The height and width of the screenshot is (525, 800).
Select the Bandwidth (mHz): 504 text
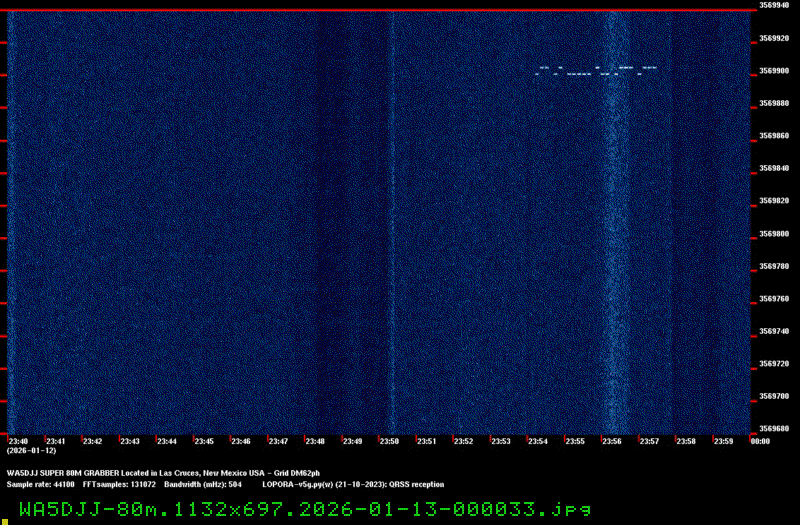click(x=203, y=484)
